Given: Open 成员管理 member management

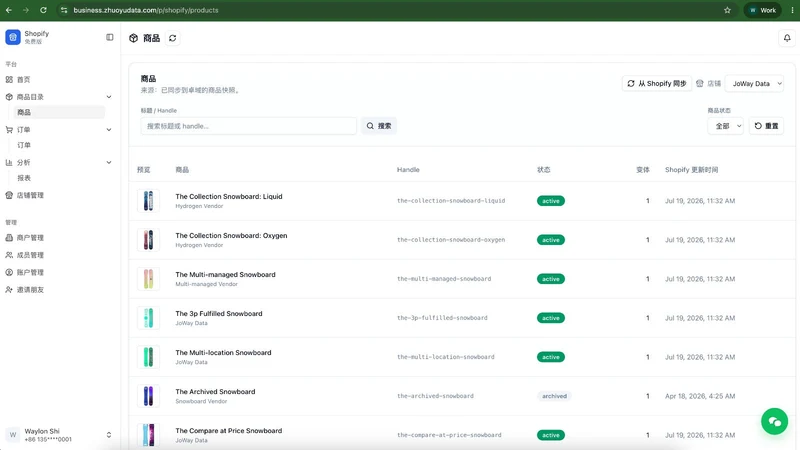Looking at the screenshot, I should (x=30, y=255).
